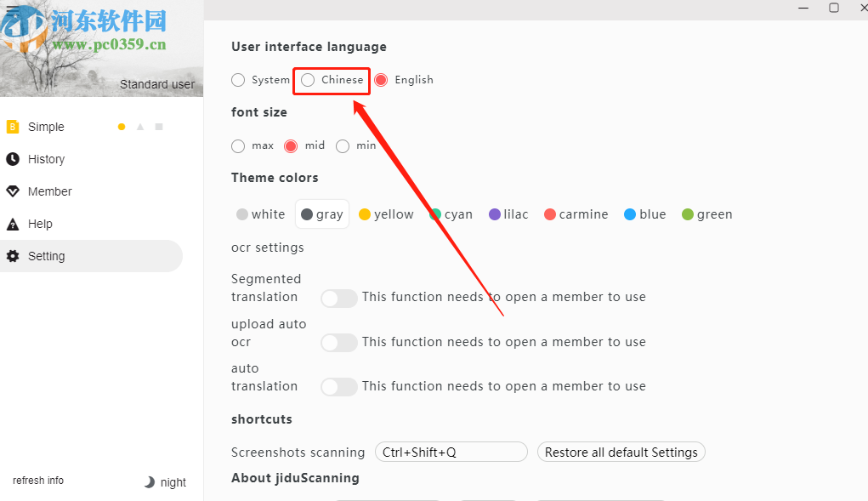Click the Screenshots scanning shortcut field

pyautogui.click(x=451, y=453)
